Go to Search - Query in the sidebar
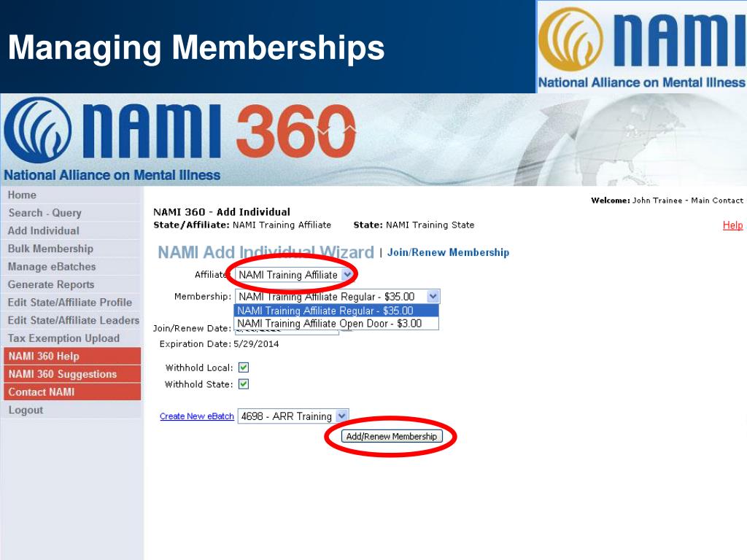747x560 pixels. pos(44,213)
